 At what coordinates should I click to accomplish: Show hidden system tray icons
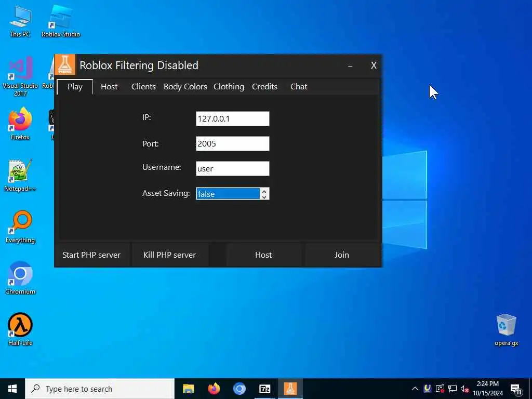(x=415, y=389)
